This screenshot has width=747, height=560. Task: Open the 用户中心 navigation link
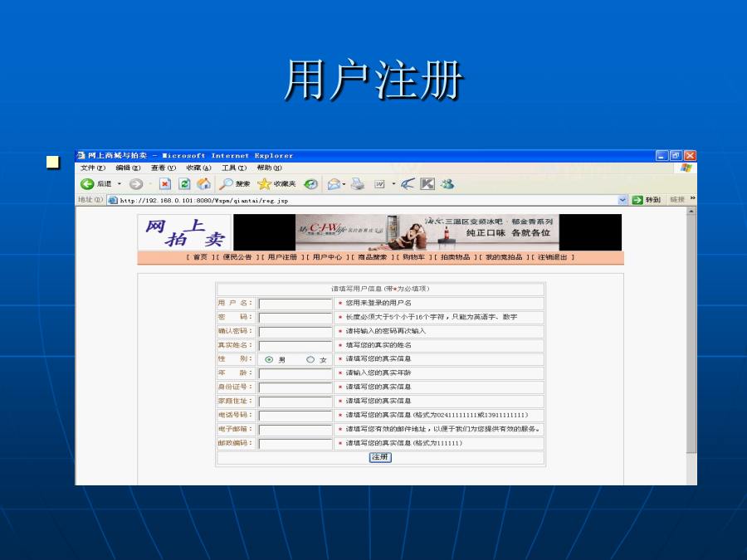pos(327,257)
